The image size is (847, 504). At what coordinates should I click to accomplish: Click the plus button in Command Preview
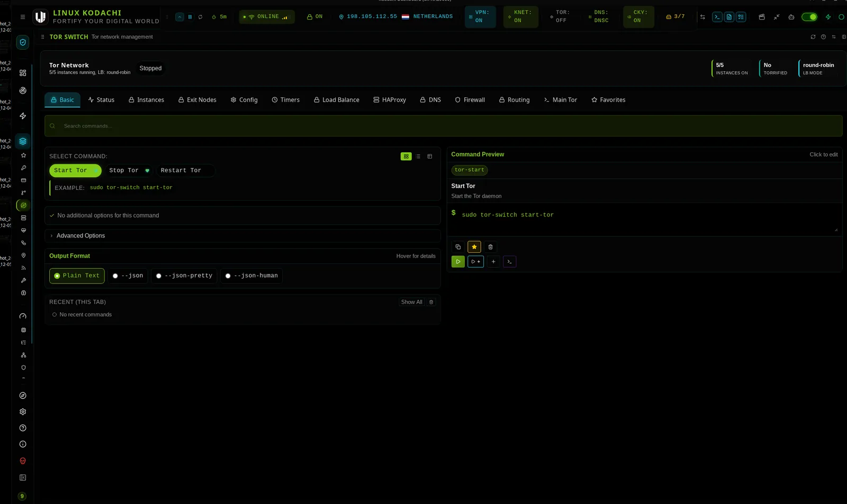tap(493, 262)
